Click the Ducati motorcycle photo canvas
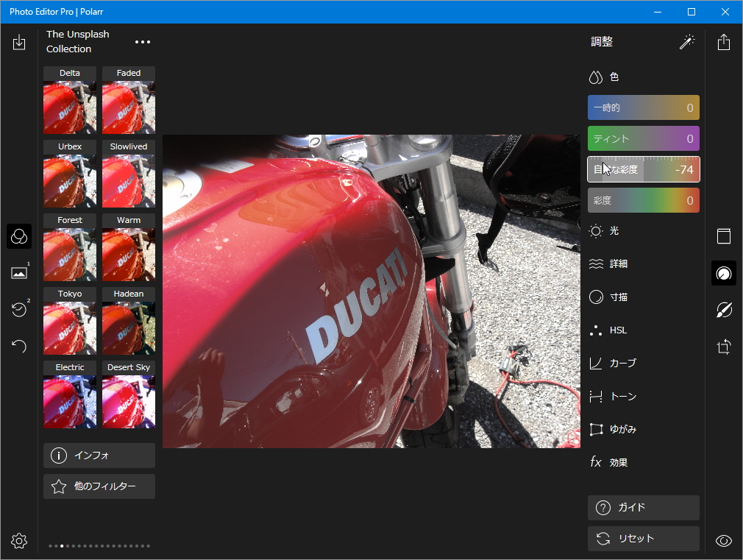The width and height of the screenshot is (743, 560). click(x=371, y=291)
